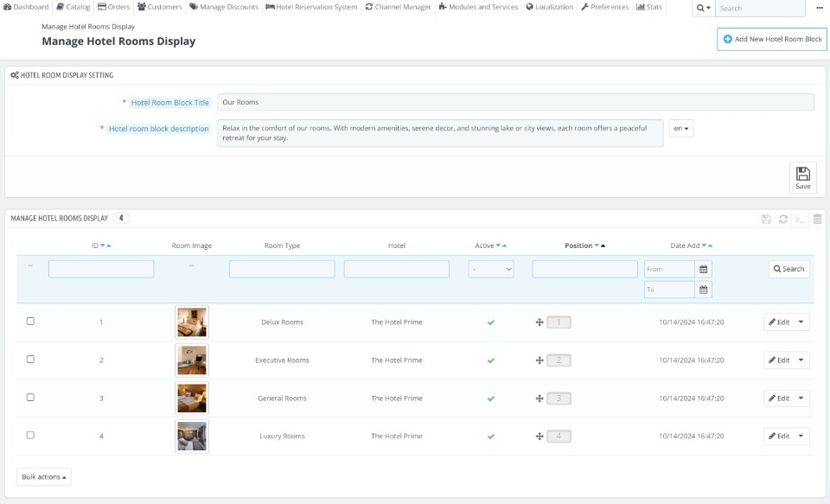This screenshot has height=504, width=830.
Task: Show the SQL query terminal icon
Action: [801, 220]
